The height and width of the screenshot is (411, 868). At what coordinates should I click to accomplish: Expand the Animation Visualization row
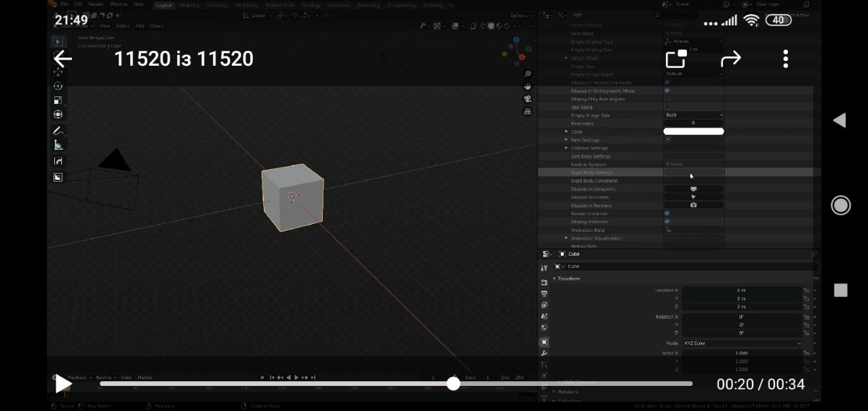[x=566, y=238]
